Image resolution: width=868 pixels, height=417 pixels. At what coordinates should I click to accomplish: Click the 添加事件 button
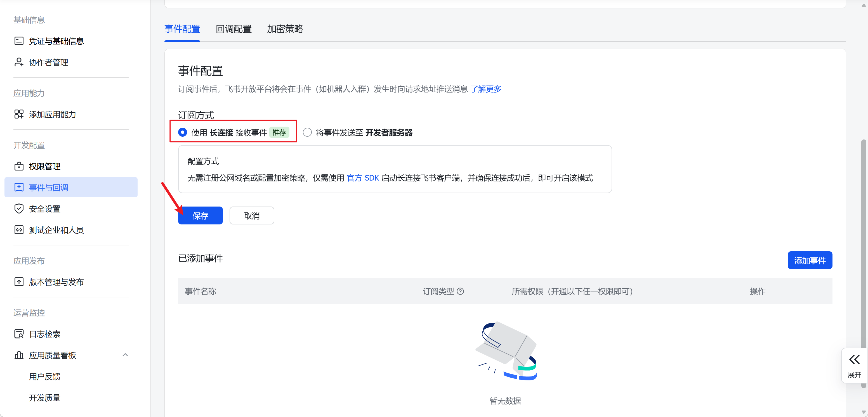coord(809,260)
